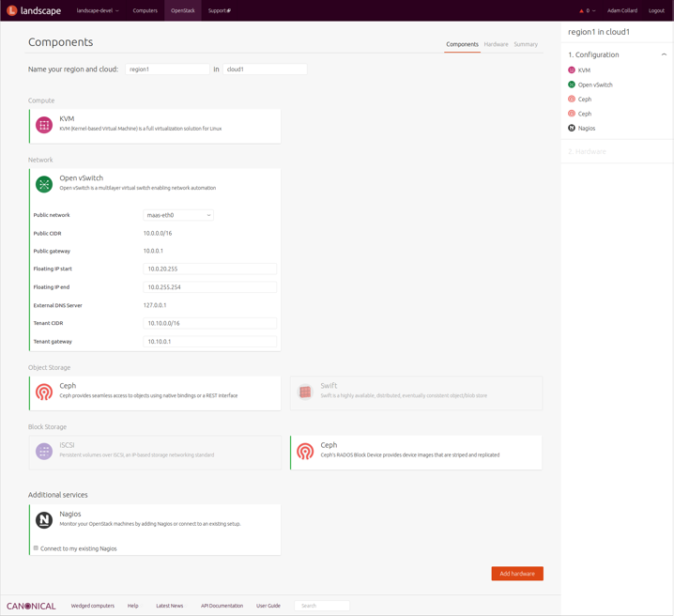Viewport: 674px width, 616px height.
Task: Open the Computers menu
Action: 145,10
